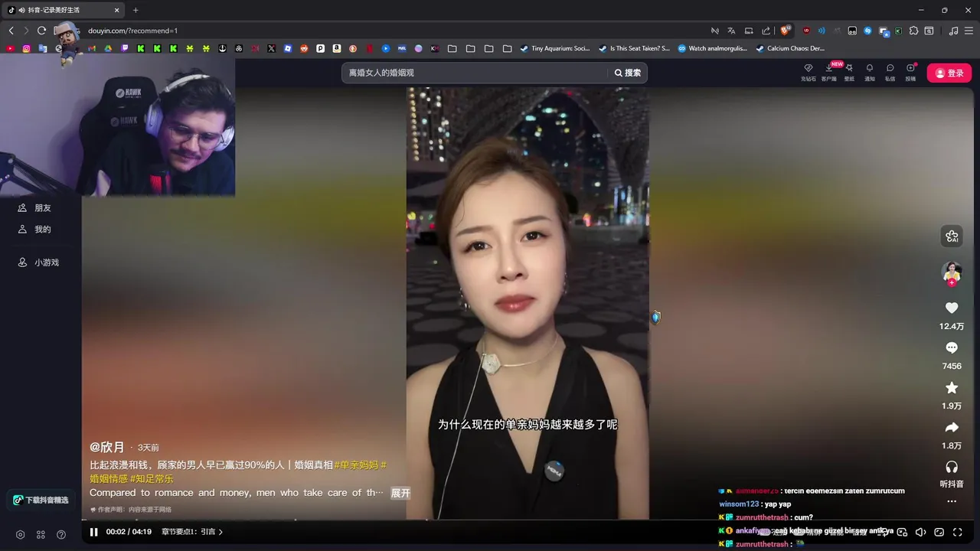
Task: Favorite the video via the 1.9万 star
Action: [x=952, y=387]
